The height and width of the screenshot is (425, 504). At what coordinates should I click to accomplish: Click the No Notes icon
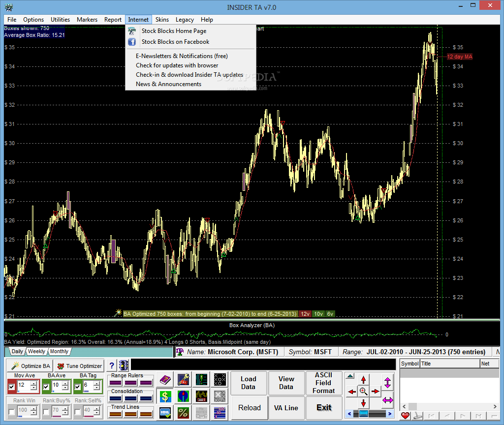coord(201,413)
